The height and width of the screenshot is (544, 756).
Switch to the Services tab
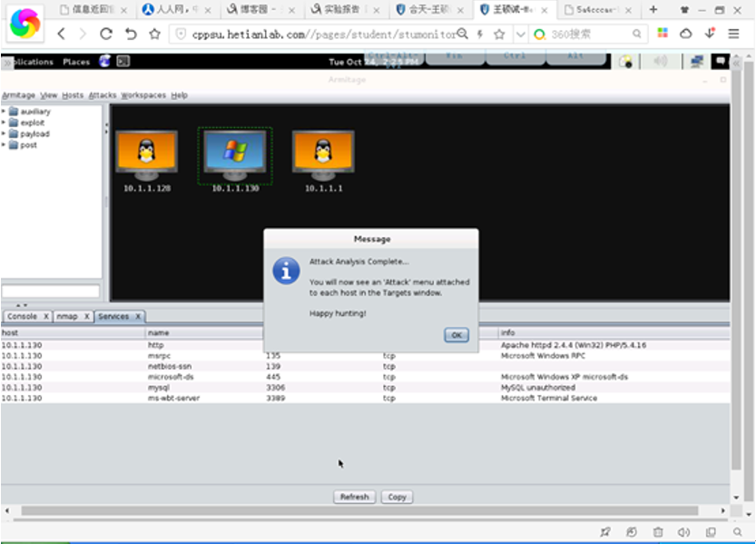113,316
